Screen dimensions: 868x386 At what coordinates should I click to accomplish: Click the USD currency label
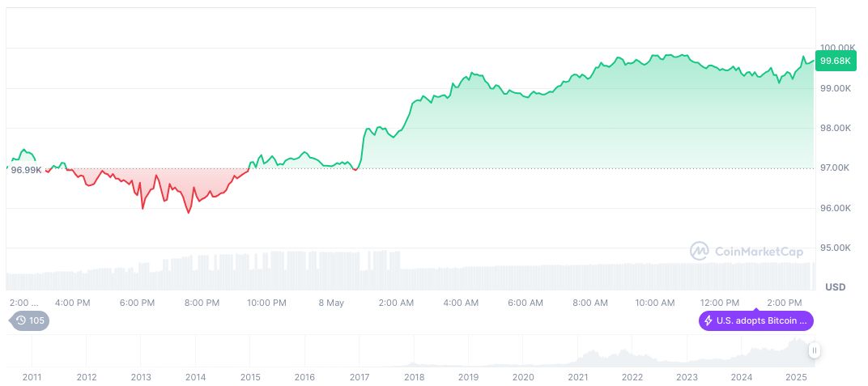(x=835, y=287)
